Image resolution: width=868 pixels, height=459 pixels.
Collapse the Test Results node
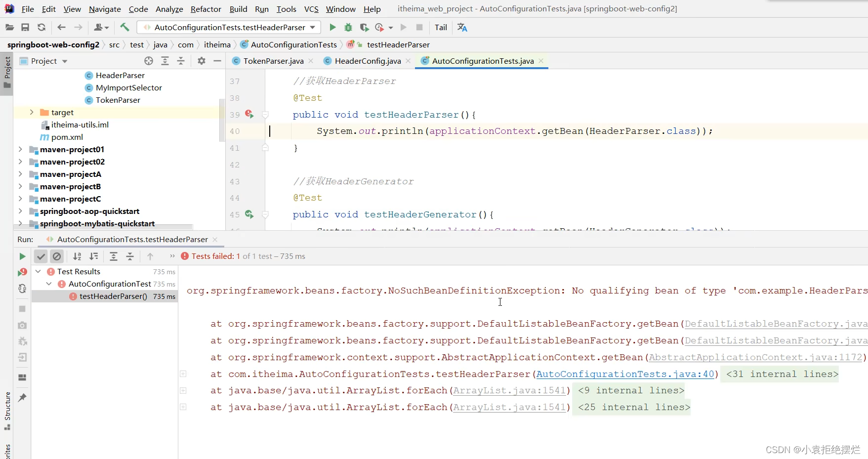click(38, 271)
